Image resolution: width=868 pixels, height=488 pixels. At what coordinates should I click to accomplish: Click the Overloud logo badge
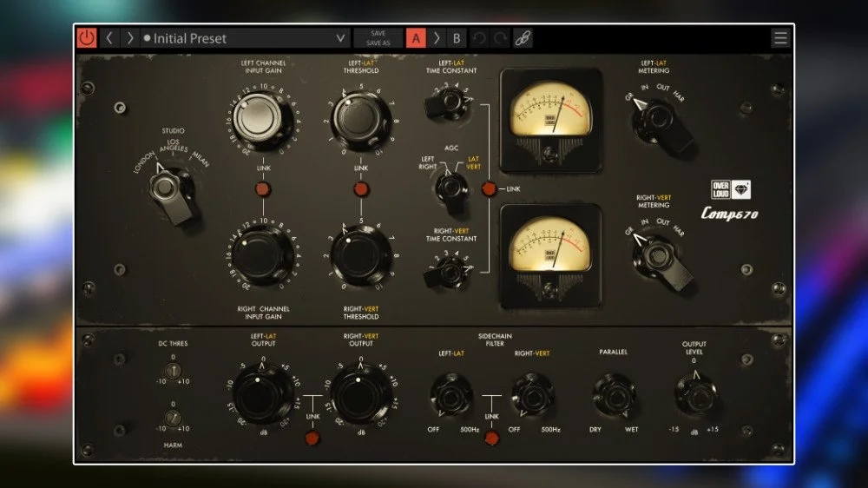[731, 189]
